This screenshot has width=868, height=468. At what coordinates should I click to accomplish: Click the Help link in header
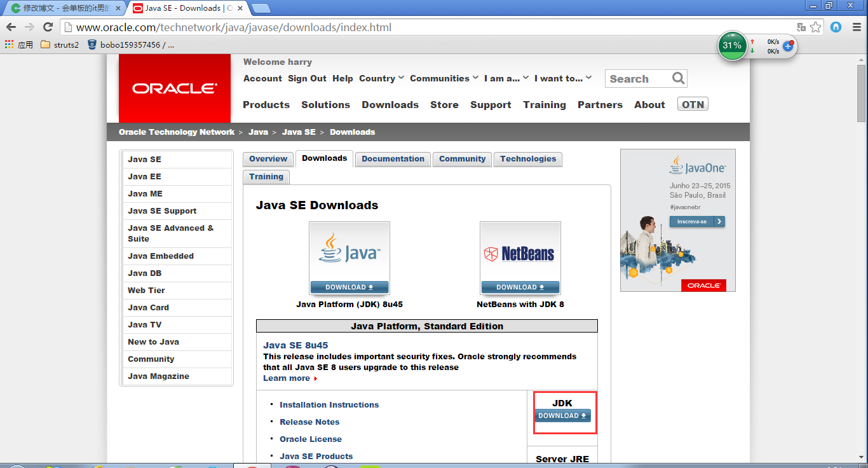tap(342, 78)
